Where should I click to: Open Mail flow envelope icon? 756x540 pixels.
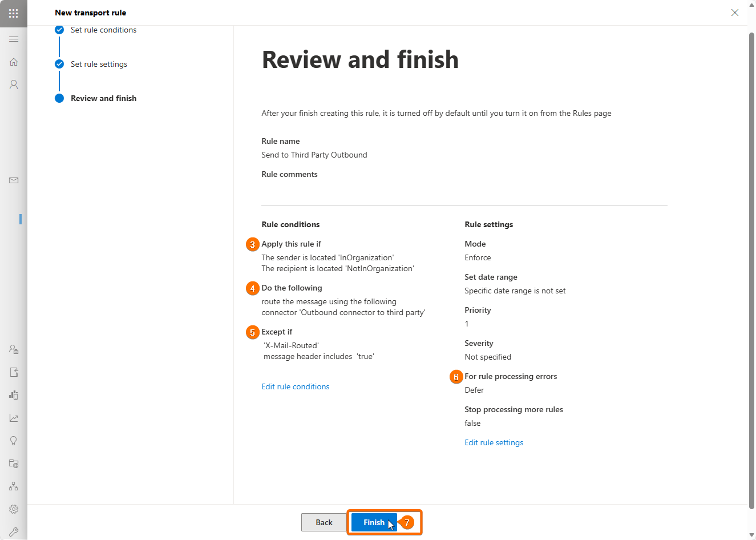coord(14,180)
